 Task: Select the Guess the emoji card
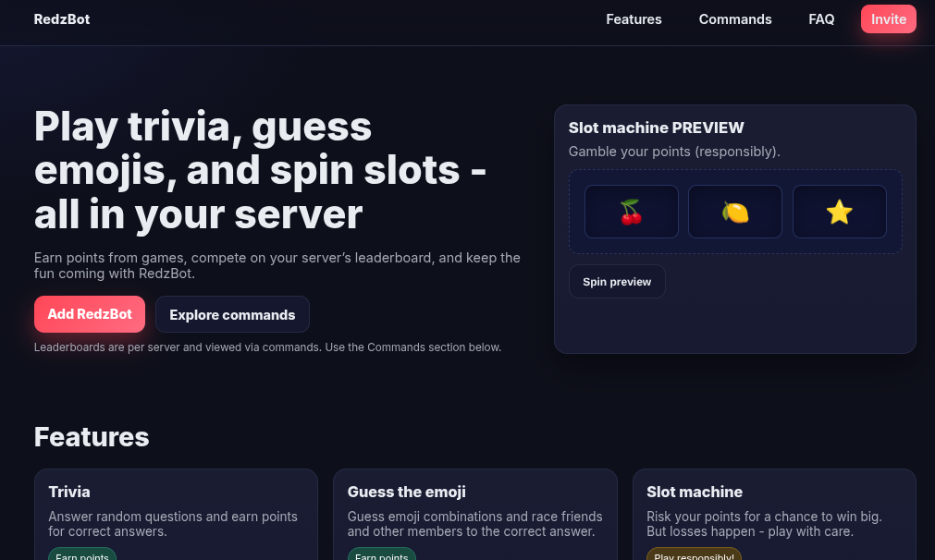coord(474,513)
